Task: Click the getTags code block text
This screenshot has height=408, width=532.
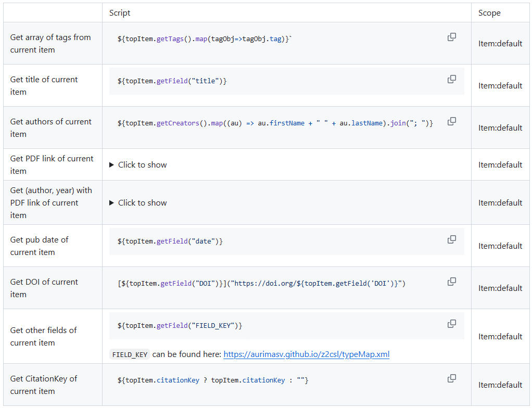Action: point(205,40)
